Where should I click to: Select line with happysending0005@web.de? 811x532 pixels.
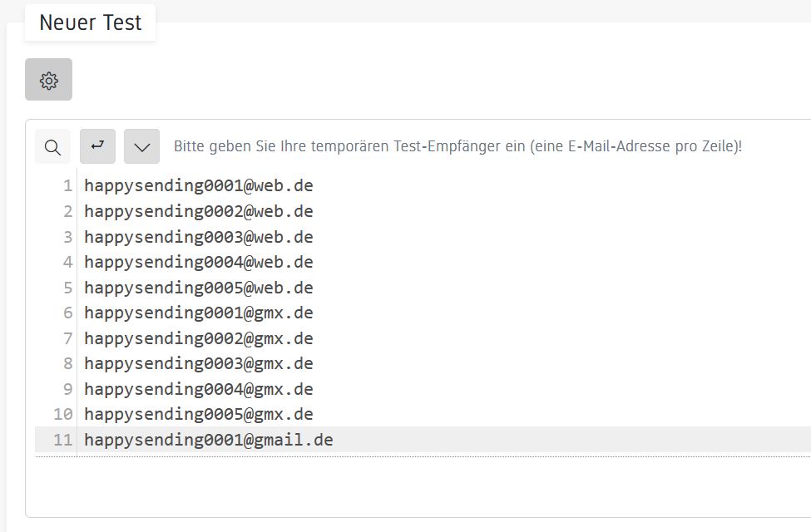pyautogui.click(x=199, y=288)
